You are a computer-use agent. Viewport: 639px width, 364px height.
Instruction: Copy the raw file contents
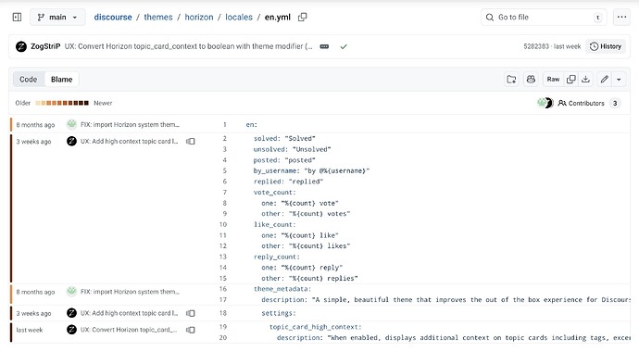pos(571,80)
